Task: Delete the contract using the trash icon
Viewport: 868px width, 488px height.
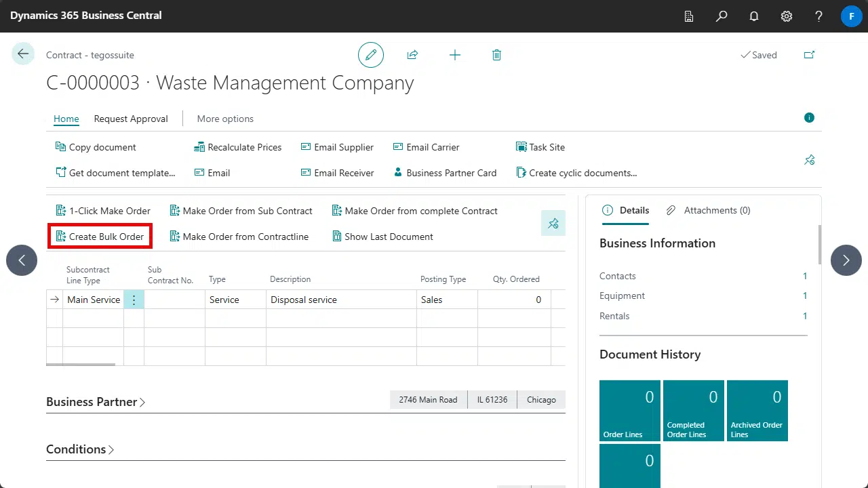Action: click(x=496, y=55)
